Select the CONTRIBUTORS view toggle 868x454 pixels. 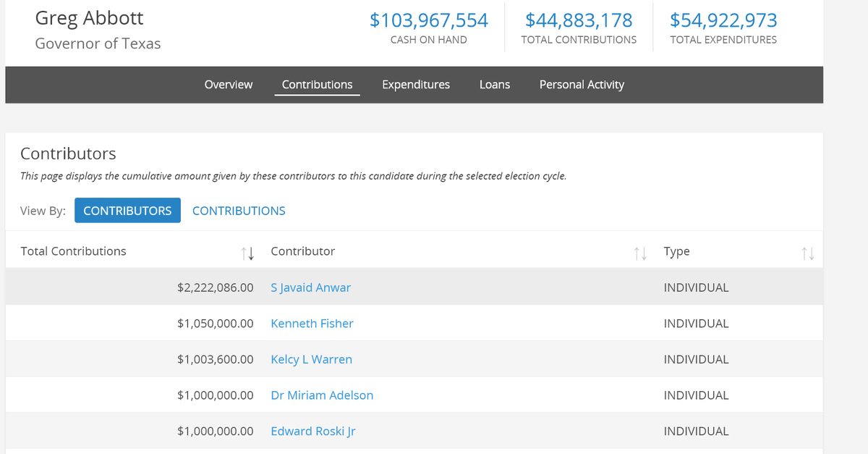[127, 210]
